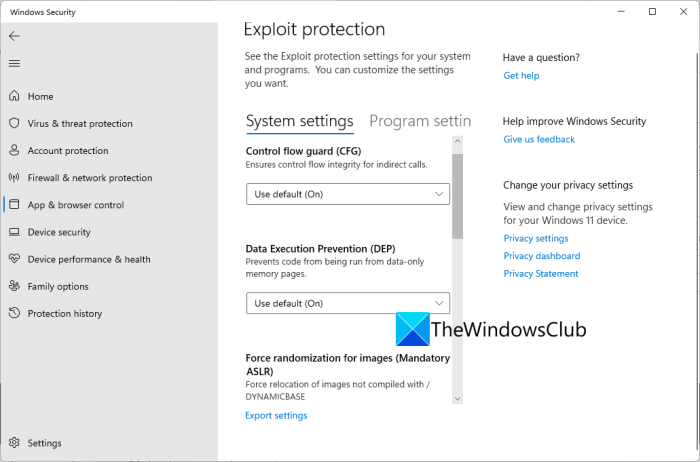This screenshot has width=700, height=462.
Task: Open the Get help link
Action: pyautogui.click(x=521, y=76)
